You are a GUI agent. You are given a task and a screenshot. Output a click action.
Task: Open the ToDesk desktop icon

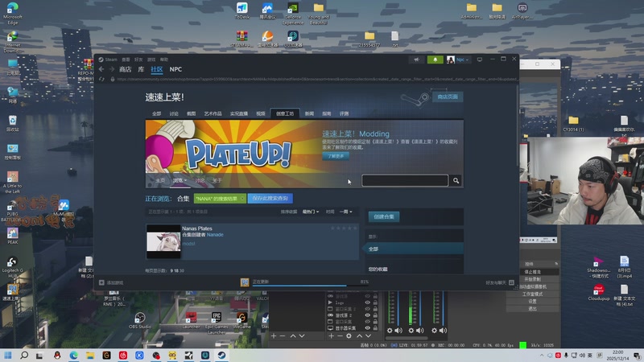[x=242, y=11]
